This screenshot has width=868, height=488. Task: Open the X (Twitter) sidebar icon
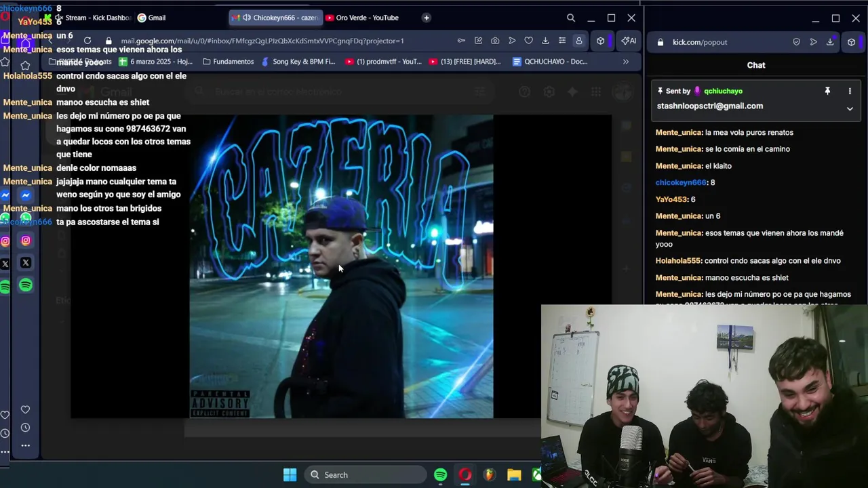(26, 263)
